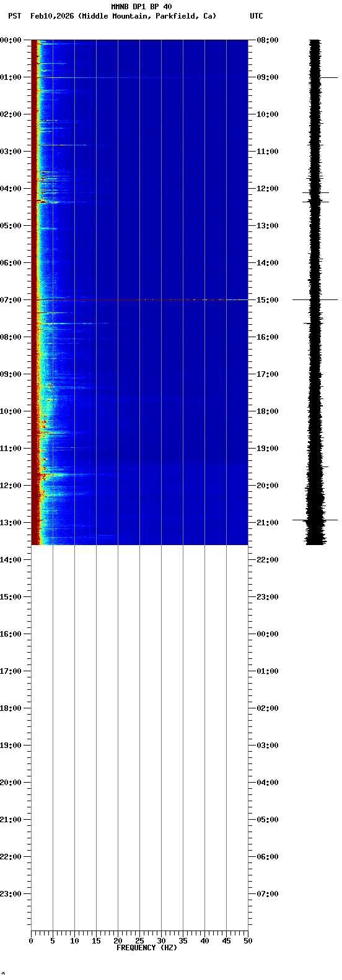
Task: Click the "12:00" label on the UTC axis
Action: (x=268, y=189)
